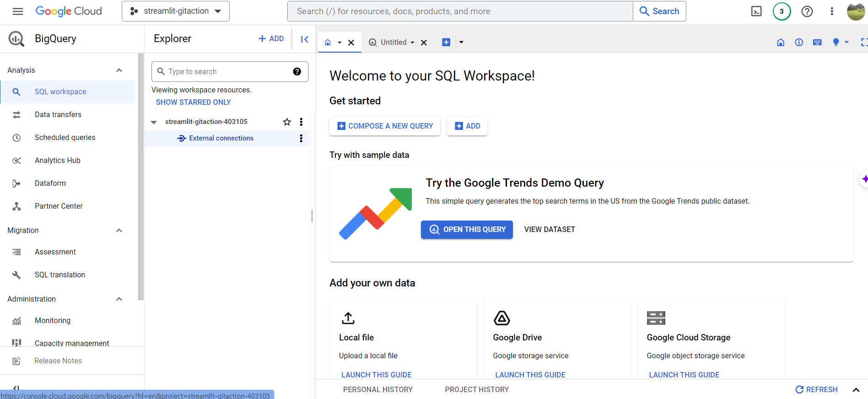The width and height of the screenshot is (868, 399).
Task: Close the Untitled query tab
Action: (x=424, y=43)
